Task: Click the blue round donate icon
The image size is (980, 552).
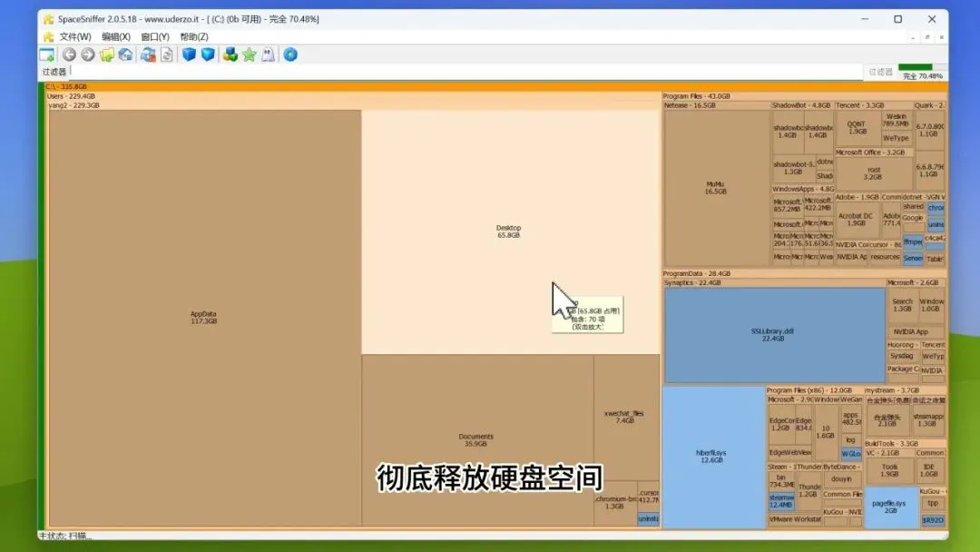Action: point(290,55)
